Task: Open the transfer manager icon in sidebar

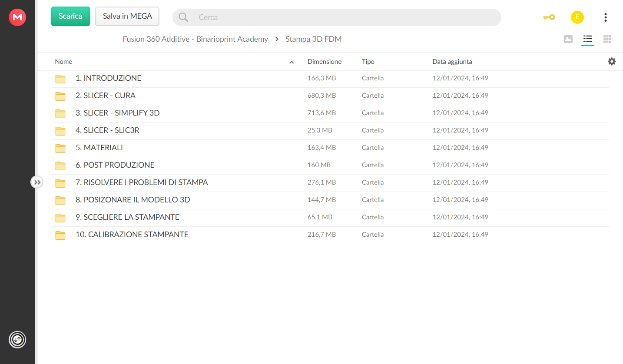Action: [x=17, y=339]
